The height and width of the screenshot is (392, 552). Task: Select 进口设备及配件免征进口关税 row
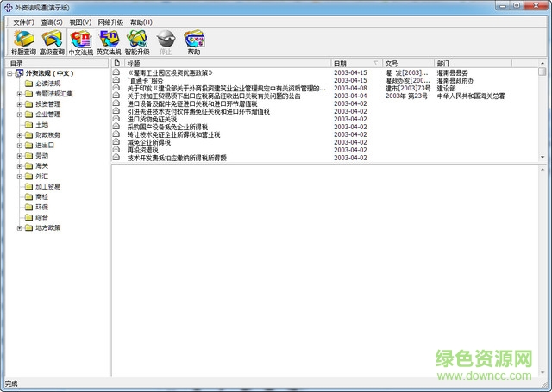click(x=192, y=103)
